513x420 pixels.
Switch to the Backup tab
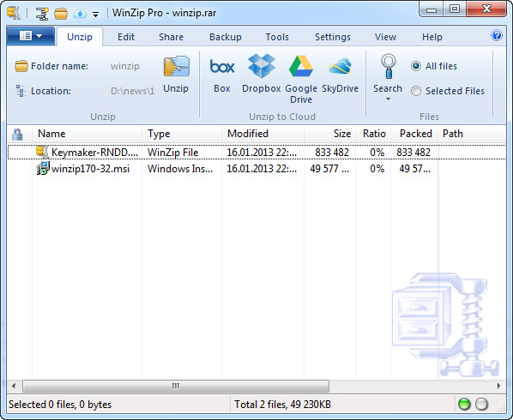tap(226, 37)
